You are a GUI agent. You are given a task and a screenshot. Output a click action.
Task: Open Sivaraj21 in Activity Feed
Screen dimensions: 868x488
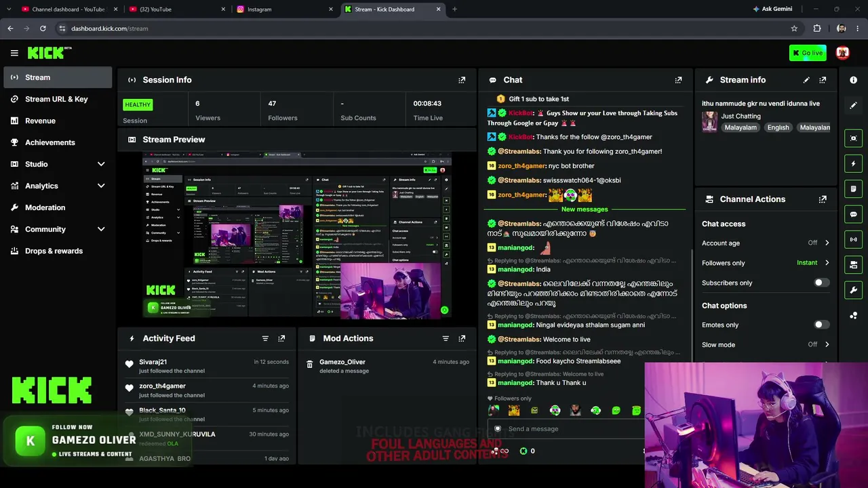[x=153, y=362]
